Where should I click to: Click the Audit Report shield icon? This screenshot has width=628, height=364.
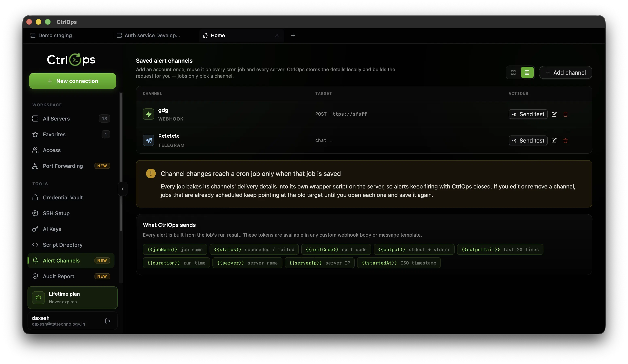tap(35, 276)
